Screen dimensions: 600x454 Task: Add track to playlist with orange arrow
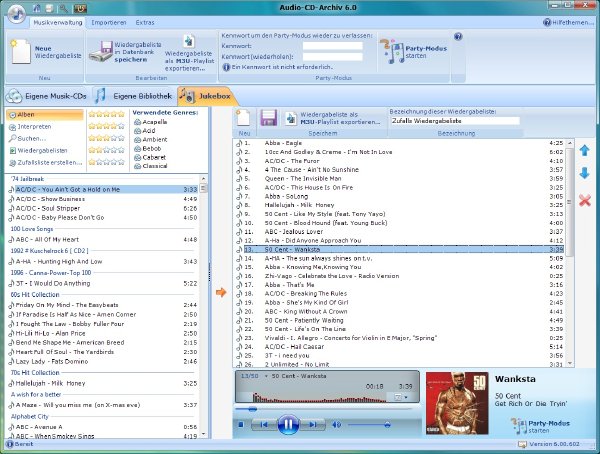(x=221, y=292)
